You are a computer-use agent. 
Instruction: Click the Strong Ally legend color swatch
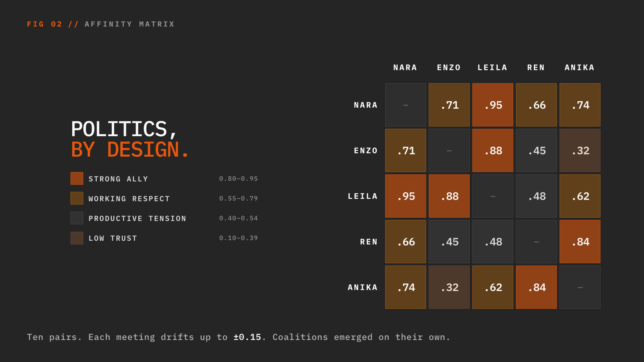77,178
